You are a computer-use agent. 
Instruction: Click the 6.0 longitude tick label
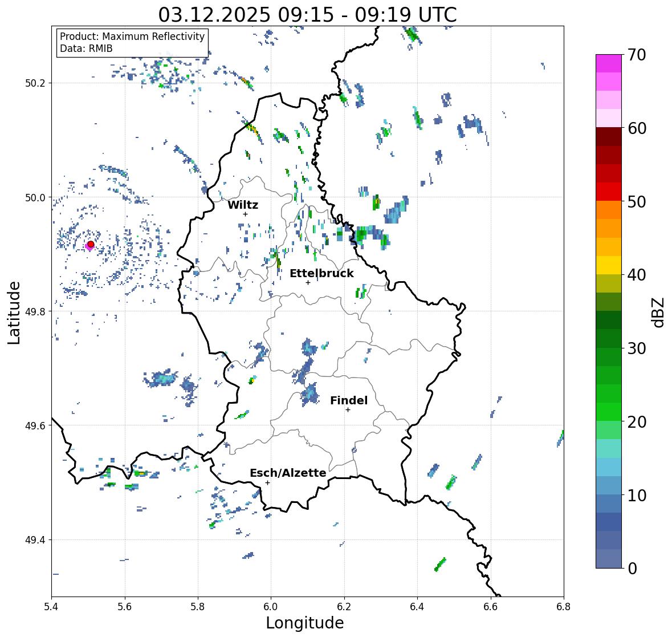coord(271,606)
